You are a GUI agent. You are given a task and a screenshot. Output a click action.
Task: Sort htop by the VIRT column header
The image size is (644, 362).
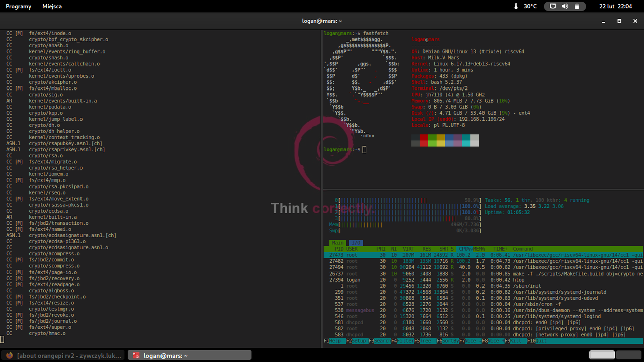[408, 249]
